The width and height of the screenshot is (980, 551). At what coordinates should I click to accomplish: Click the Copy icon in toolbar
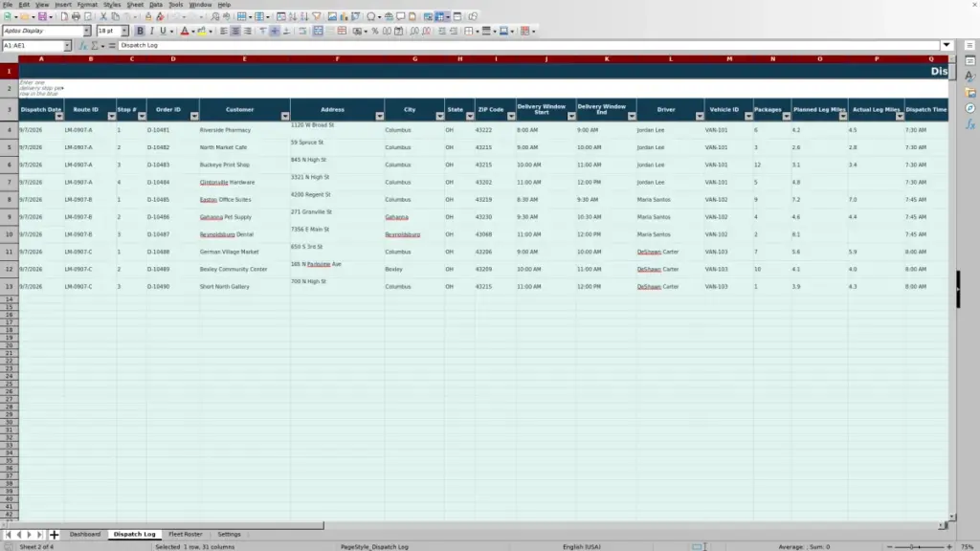115,16
